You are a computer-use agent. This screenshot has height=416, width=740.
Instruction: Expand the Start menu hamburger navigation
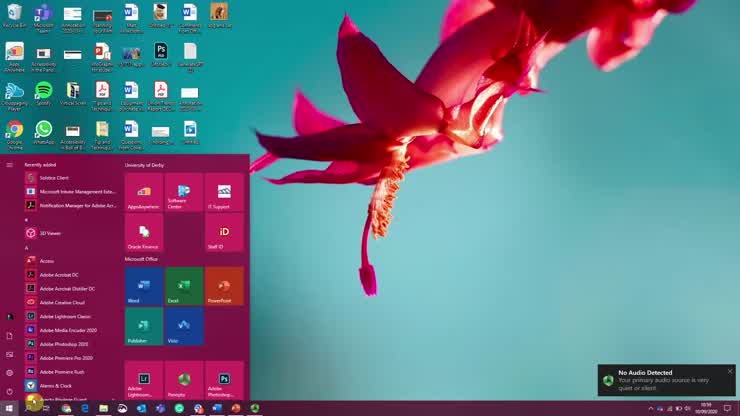tap(9, 165)
